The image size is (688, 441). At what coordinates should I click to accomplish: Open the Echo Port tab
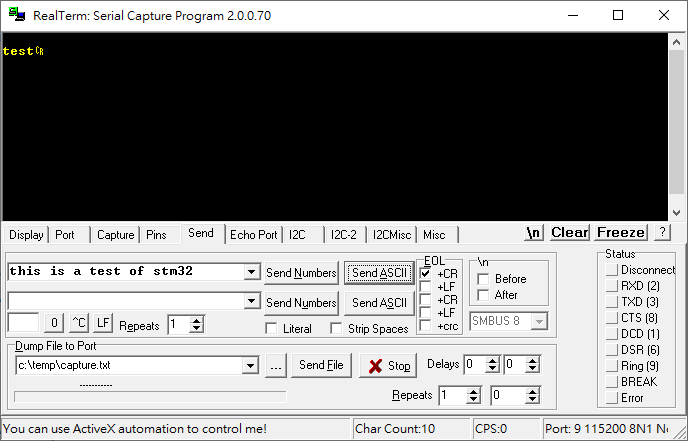point(254,235)
